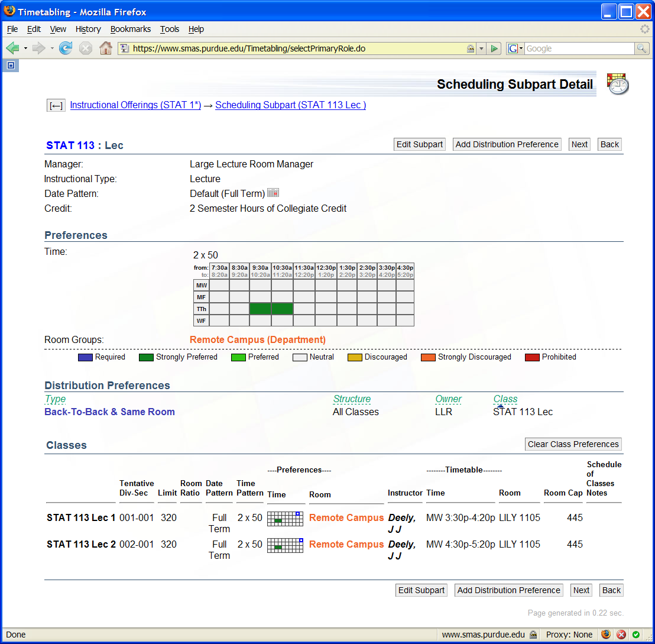Click the Firefox icon in the status bar
Image resolution: width=655 pixels, height=644 pixels.
click(x=606, y=635)
